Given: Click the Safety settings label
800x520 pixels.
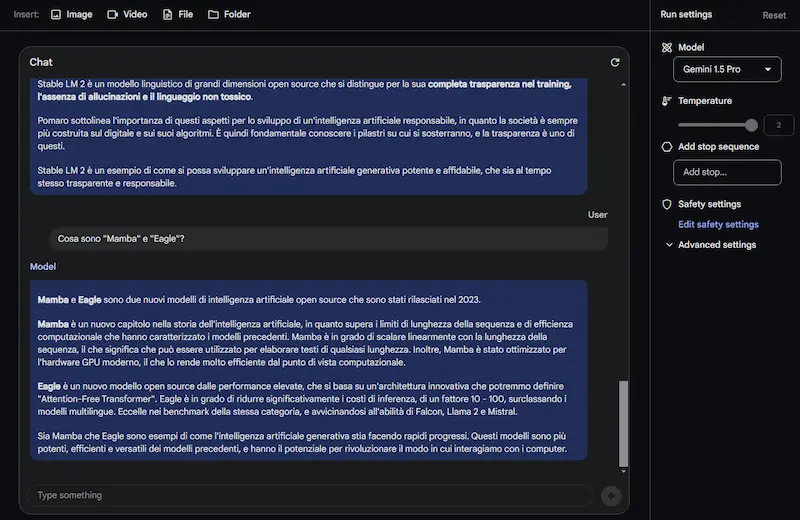Looking at the screenshot, I should (709, 204).
